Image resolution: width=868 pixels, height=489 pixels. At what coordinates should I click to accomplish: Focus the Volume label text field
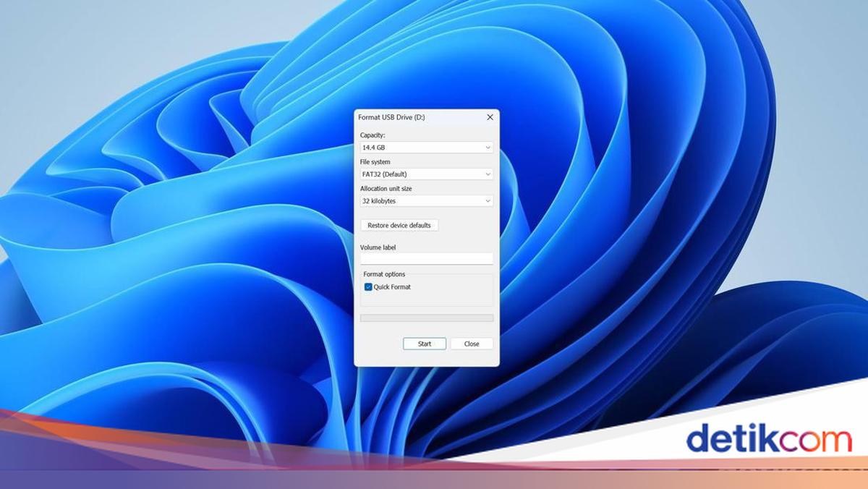[426, 258]
